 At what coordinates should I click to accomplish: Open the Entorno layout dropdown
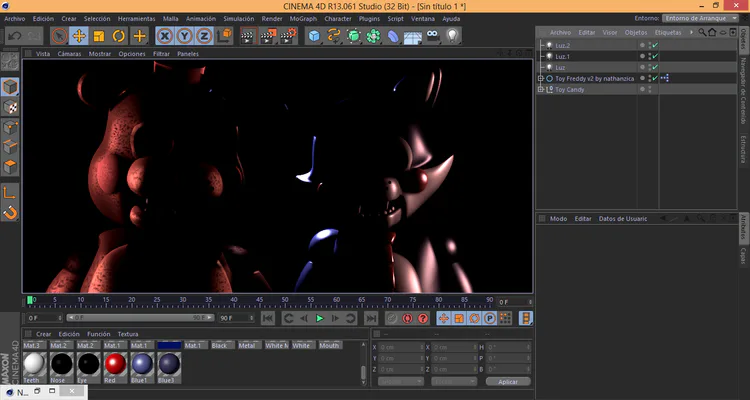701,18
